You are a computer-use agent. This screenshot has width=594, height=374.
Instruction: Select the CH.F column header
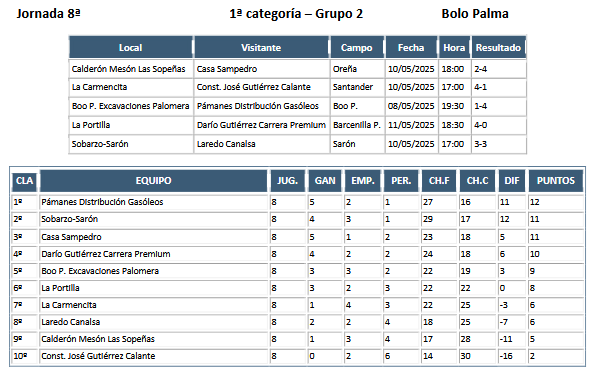tap(439, 181)
